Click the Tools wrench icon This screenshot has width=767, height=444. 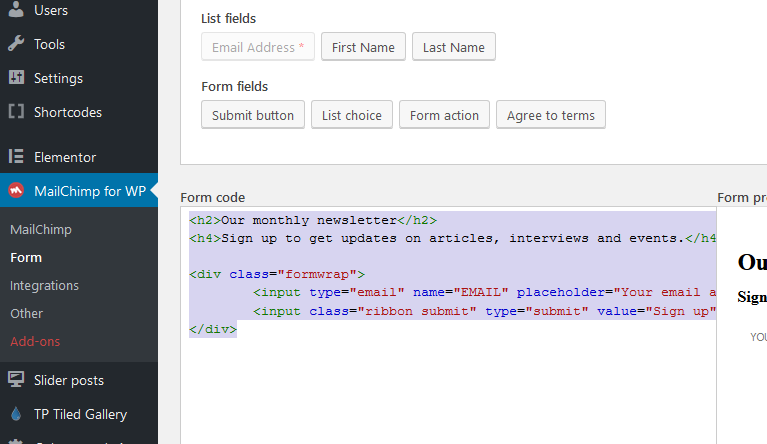coord(16,44)
